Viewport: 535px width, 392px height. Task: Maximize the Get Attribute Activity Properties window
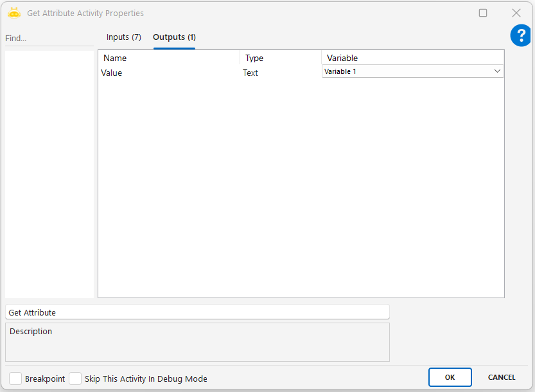pyautogui.click(x=483, y=13)
